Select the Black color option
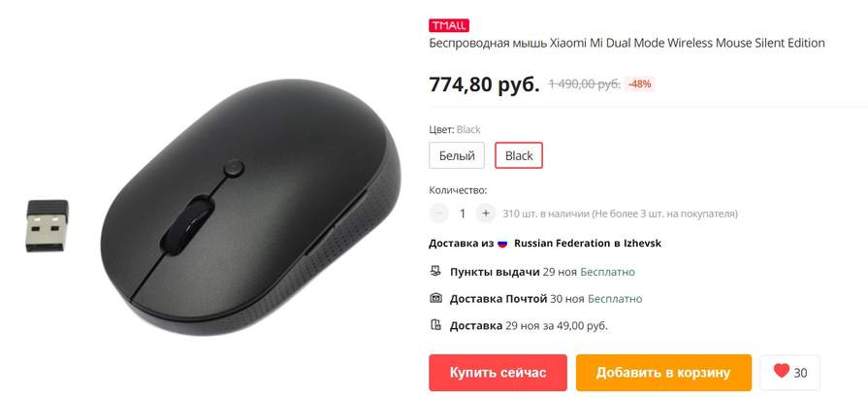This screenshot has height=398, width=868. click(519, 155)
